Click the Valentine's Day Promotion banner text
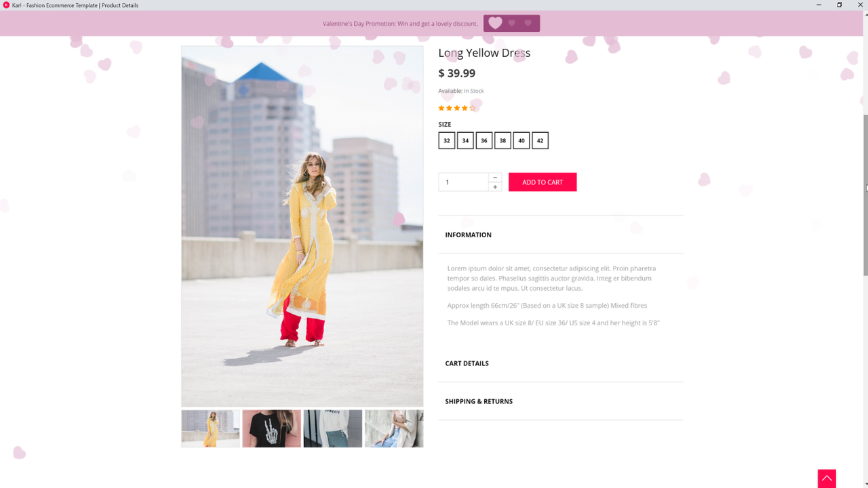 click(400, 24)
